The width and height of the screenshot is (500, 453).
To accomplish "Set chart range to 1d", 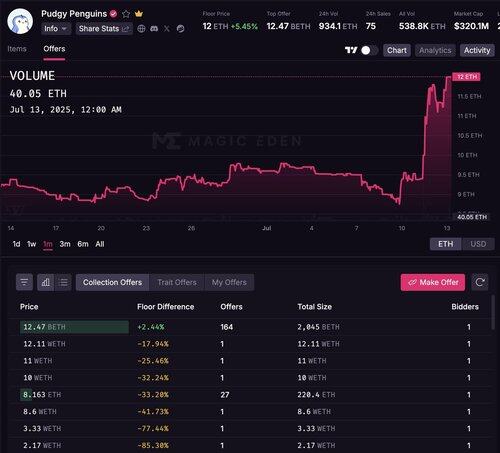I will [16, 244].
